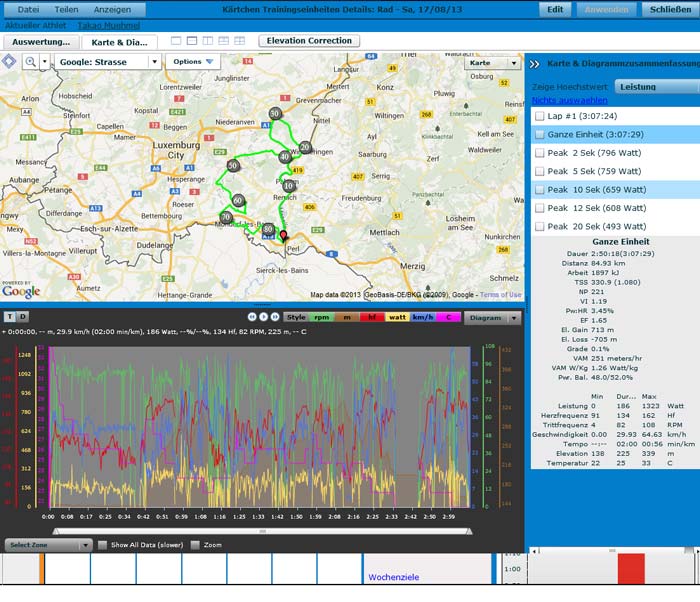Image resolution: width=700 pixels, height=602 pixels.
Task: Open the zoom tool dropdown arrow
Action: tap(45, 62)
